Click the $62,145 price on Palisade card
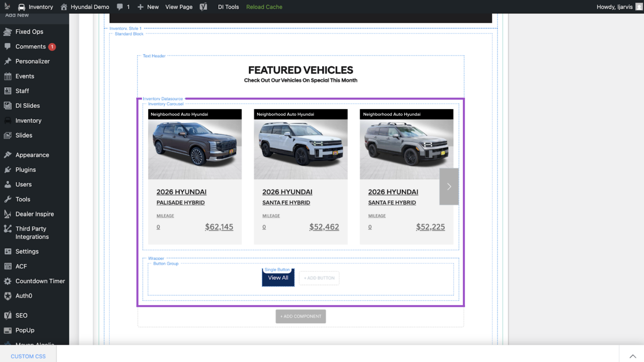644x362 pixels. pyautogui.click(x=219, y=227)
